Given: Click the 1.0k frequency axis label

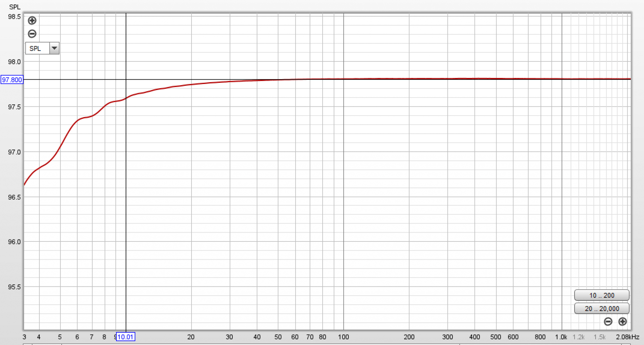Looking at the screenshot, I should pos(561,337).
